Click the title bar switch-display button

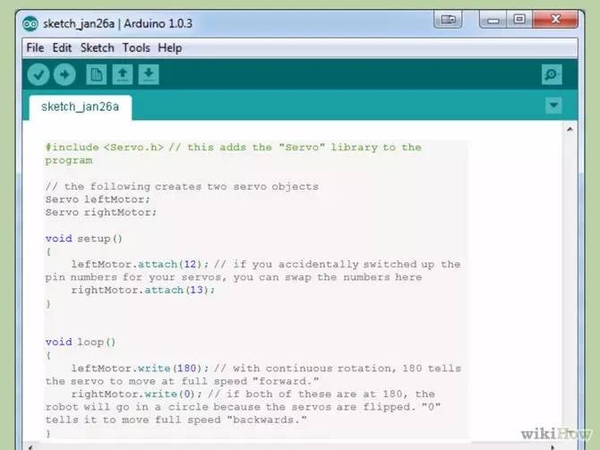(448, 20)
